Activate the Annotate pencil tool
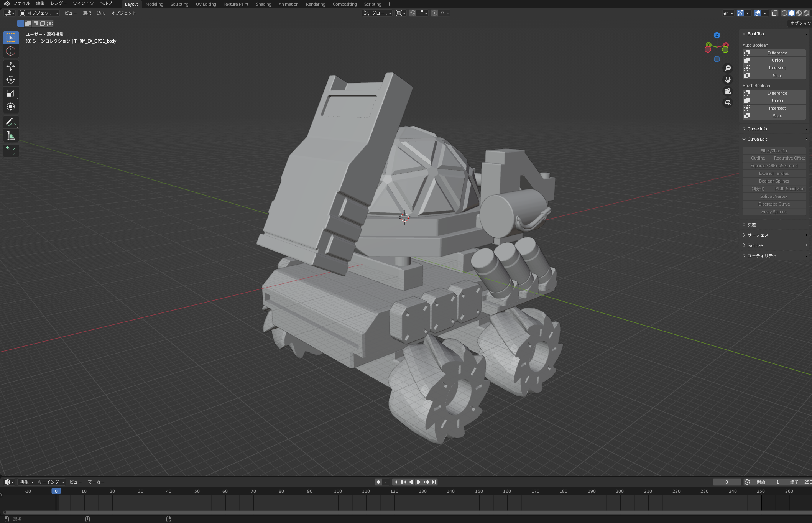 tap(11, 122)
